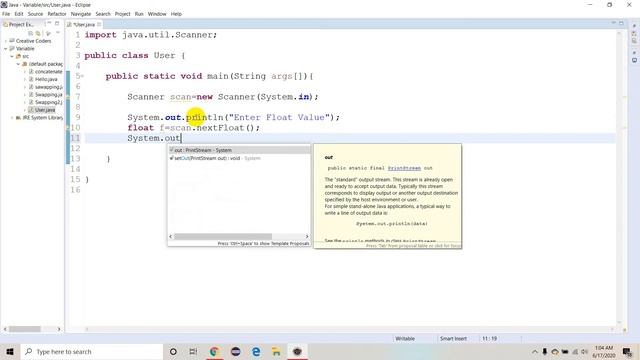The height and width of the screenshot is (360, 640).
Task: Select the Project Explorer view tab
Action: click(x=20, y=24)
